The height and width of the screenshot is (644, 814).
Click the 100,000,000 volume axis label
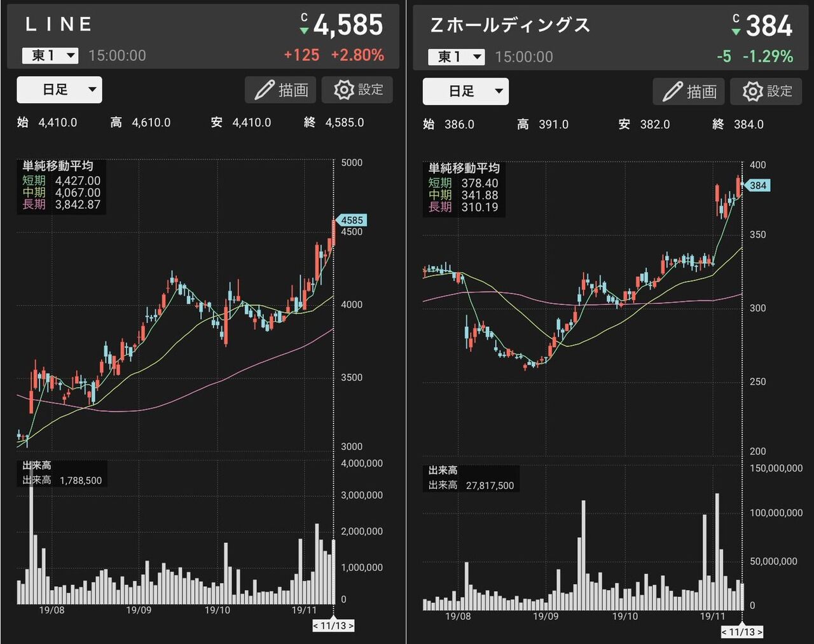click(x=776, y=513)
